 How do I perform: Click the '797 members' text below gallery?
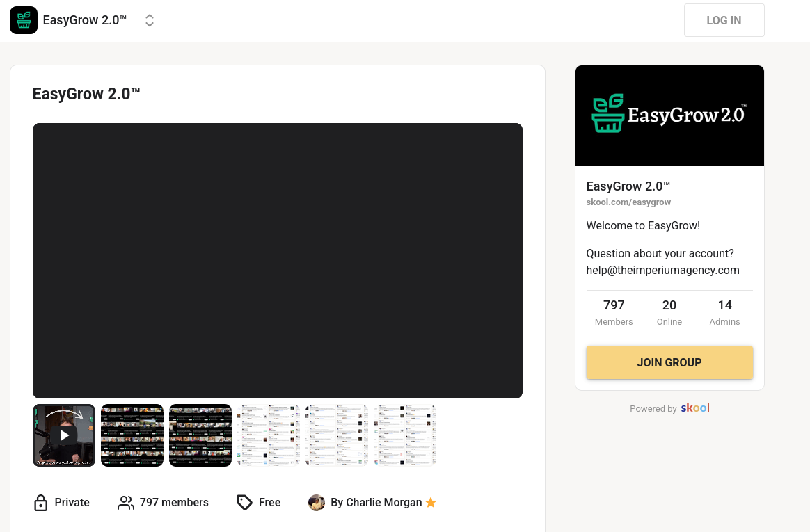pos(174,503)
